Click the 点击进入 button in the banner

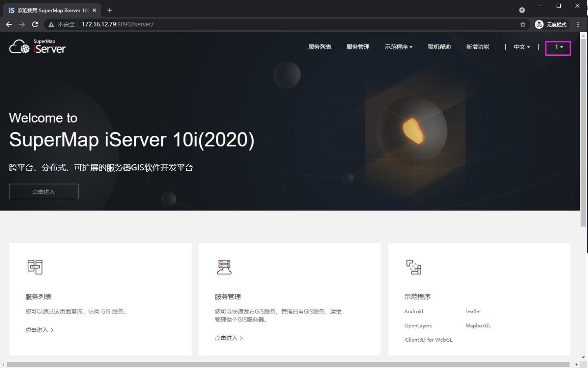coord(44,191)
